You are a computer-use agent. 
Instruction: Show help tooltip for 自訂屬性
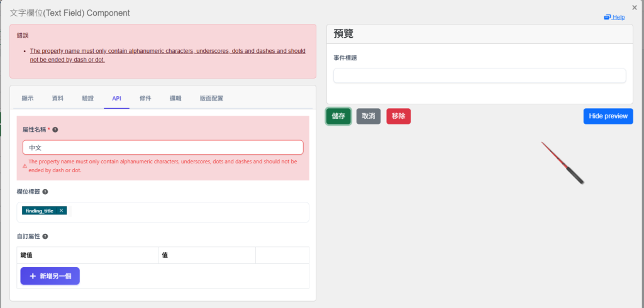pyautogui.click(x=45, y=236)
